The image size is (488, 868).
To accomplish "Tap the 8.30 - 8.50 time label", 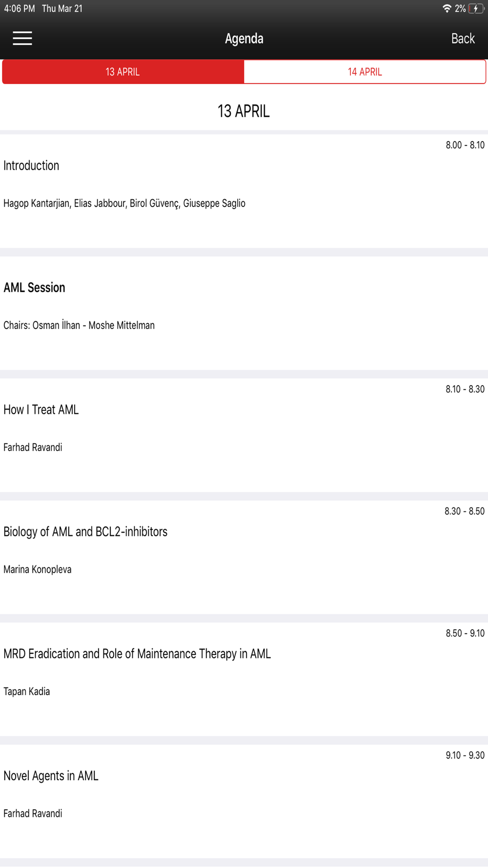I will click(x=464, y=511).
